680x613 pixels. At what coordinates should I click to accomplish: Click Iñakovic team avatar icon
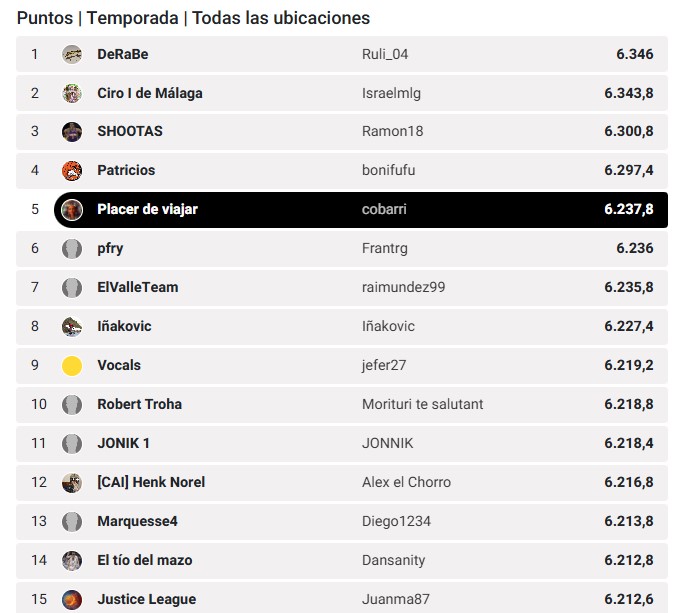pyautogui.click(x=72, y=327)
